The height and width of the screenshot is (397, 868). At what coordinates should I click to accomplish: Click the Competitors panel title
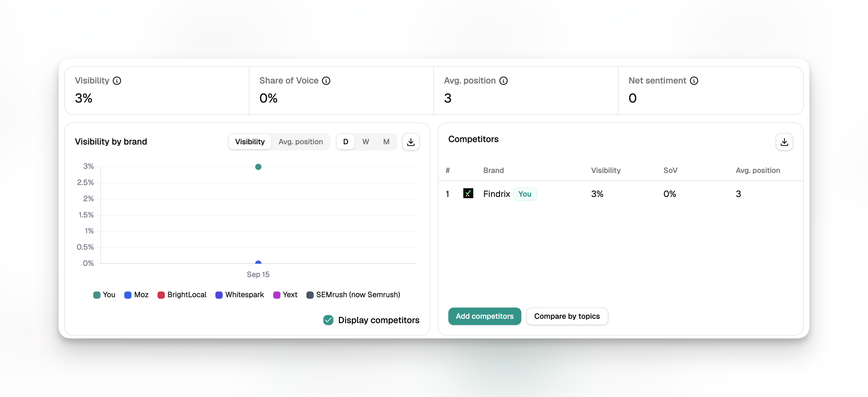[473, 139]
